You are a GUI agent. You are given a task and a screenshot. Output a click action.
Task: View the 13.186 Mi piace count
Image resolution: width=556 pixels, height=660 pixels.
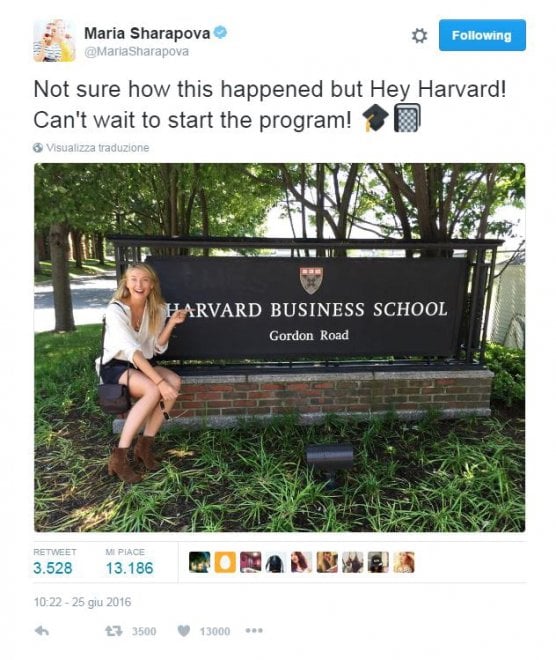tap(129, 568)
